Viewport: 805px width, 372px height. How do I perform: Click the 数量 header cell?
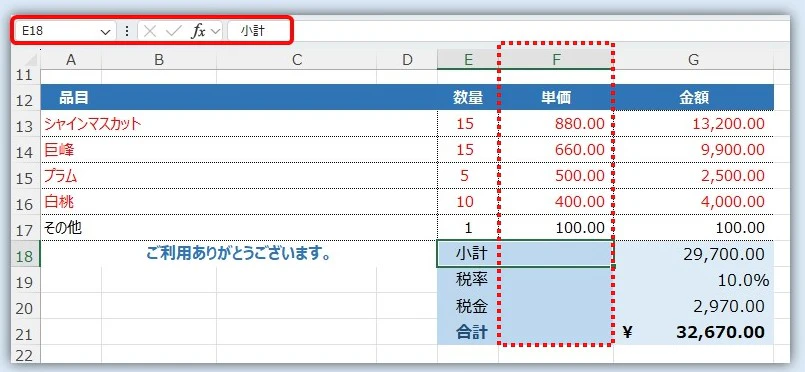[x=468, y=97]
